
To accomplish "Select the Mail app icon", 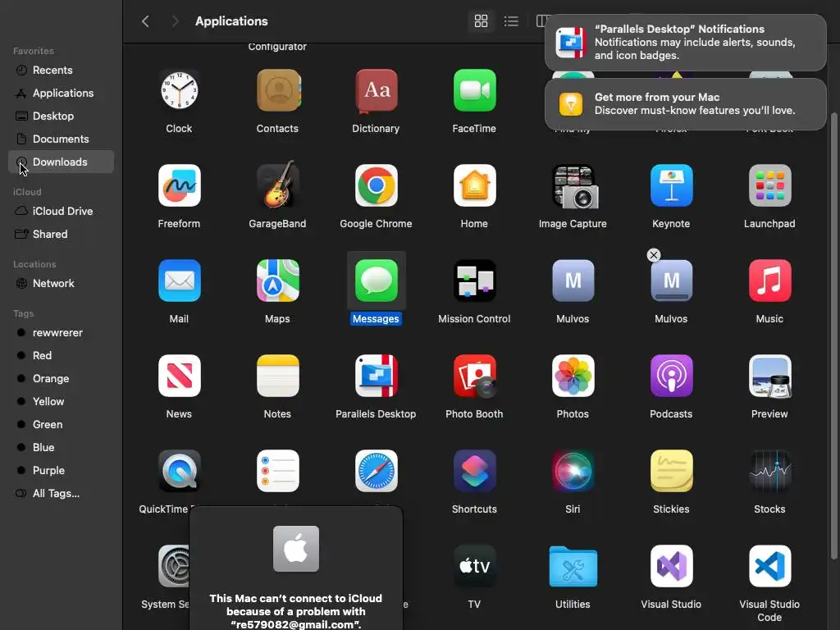I will point(179,281).
